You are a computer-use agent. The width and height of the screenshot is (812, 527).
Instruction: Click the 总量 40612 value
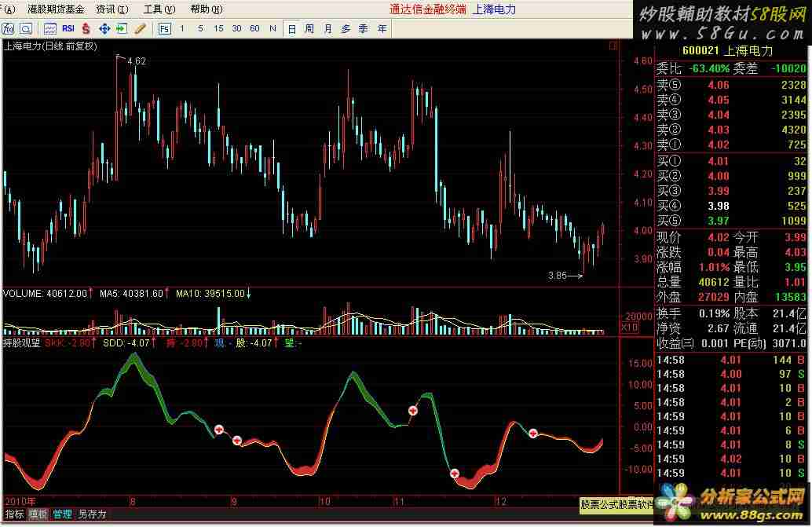pyautogui.click(x=714, y=282)
